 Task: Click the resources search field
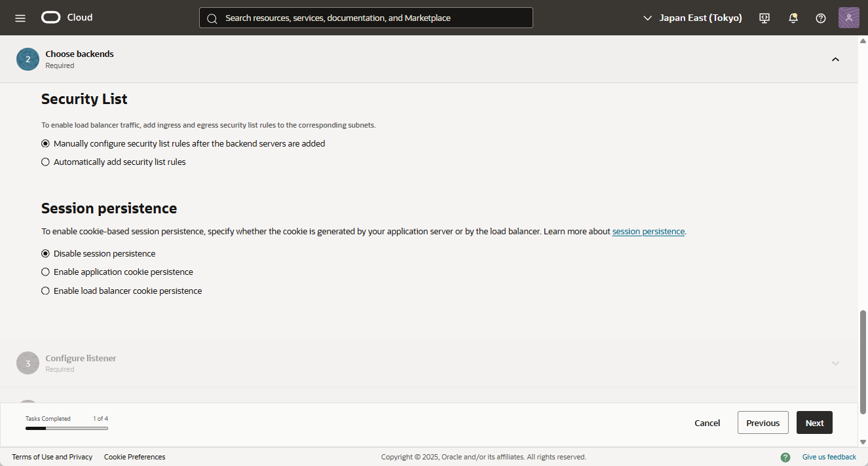[x=366, y=18]
